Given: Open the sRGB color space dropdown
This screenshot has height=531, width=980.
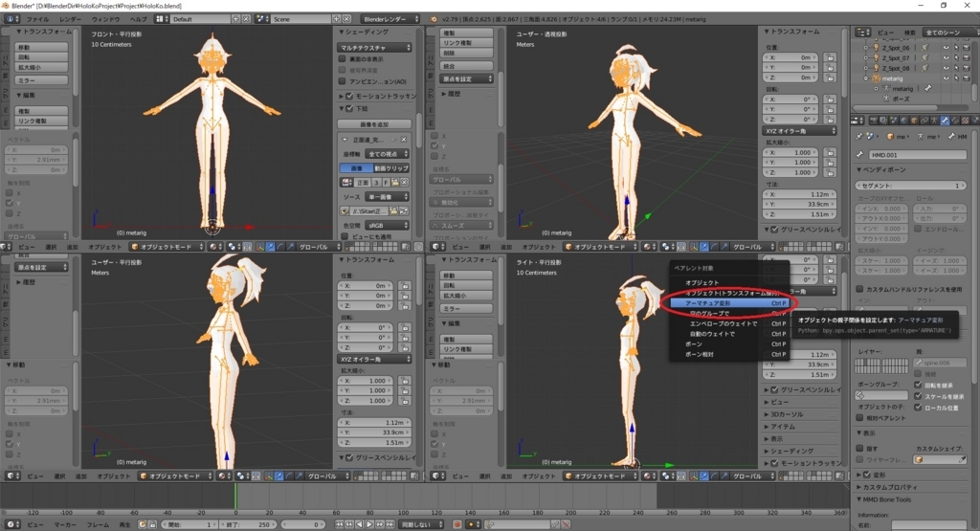Looking at the screenshot, I should [387, 225].
